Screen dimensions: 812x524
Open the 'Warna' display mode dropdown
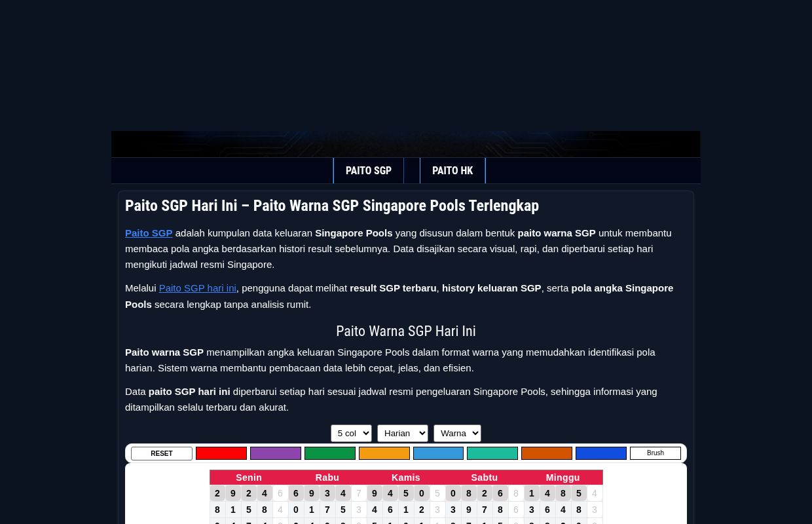(457, 433)
